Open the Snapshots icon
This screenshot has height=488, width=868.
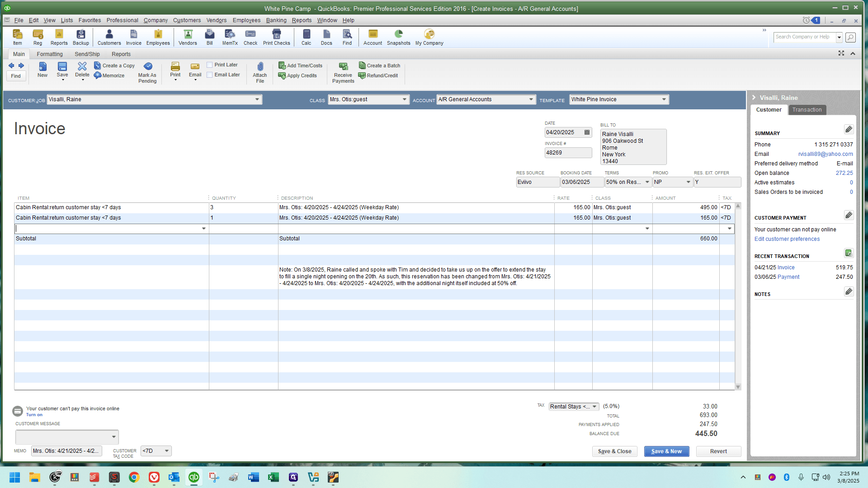[x=398, y=37]
